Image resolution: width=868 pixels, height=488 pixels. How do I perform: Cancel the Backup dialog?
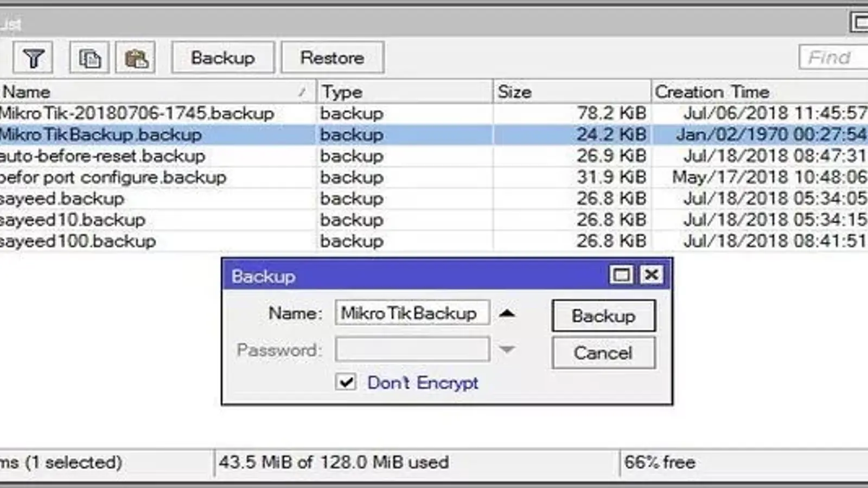pyautogui.click(x=603, y=353)
